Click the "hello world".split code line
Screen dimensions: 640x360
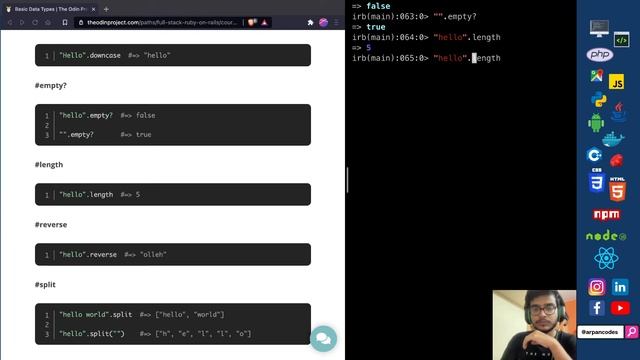click(x=142, y=314)
